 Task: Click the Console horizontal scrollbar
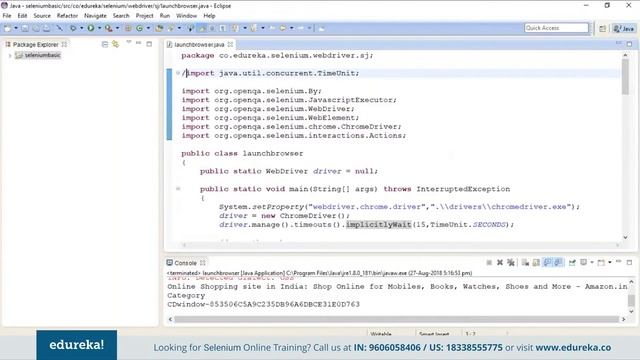(396, 319)
